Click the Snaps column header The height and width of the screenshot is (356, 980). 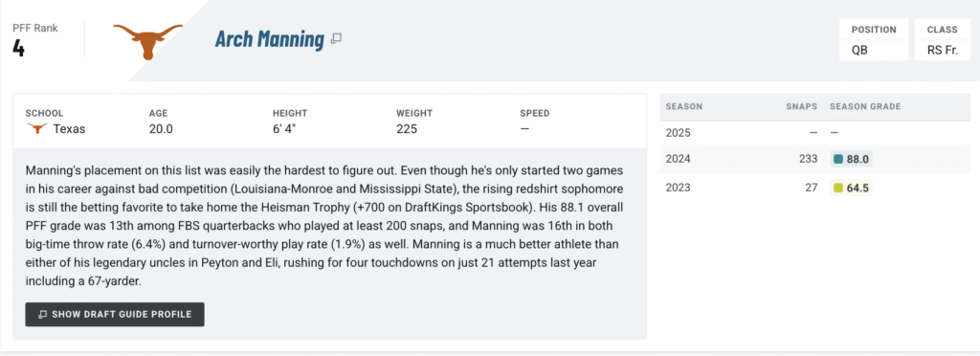tap(802, 107)
